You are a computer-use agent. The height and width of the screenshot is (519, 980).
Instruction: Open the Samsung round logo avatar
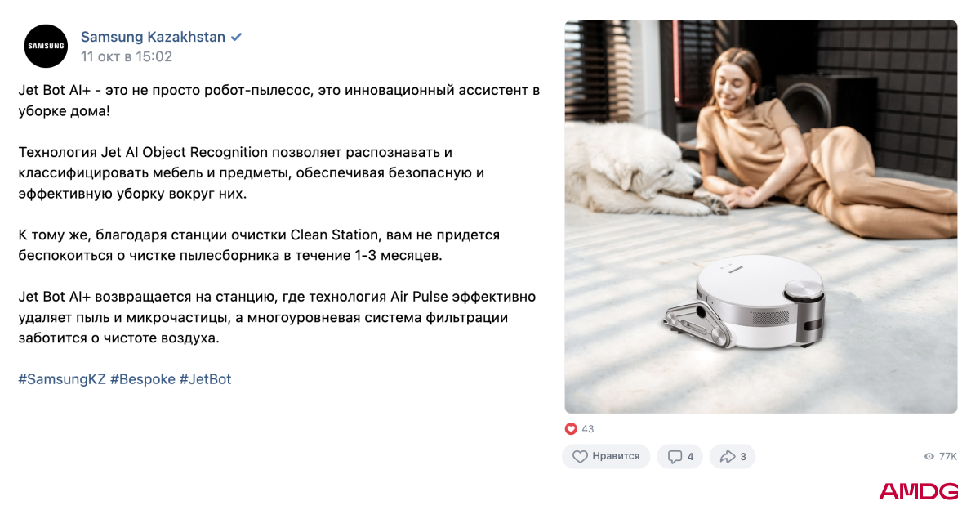pyautogui.click(x=46, y=46)
